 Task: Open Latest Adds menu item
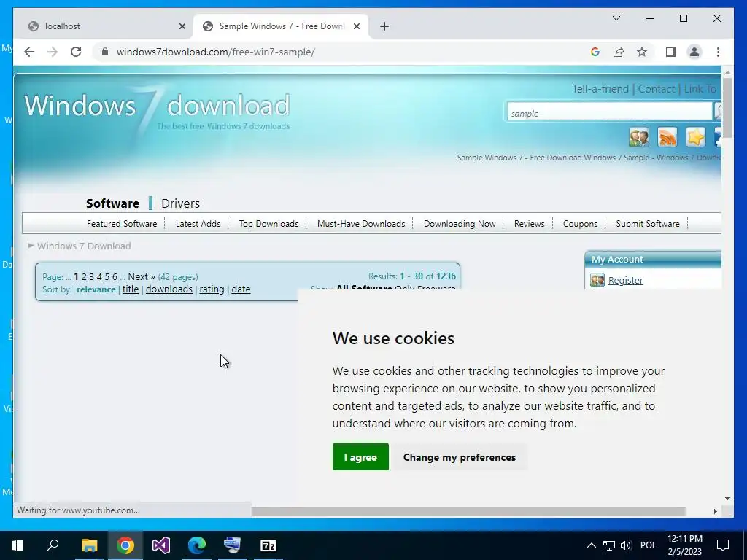point(198,223)
